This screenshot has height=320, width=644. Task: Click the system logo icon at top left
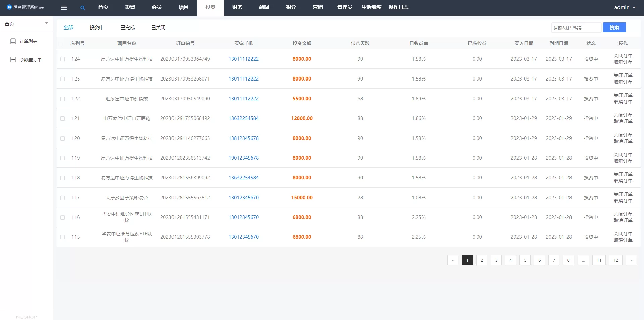(9, 7)
